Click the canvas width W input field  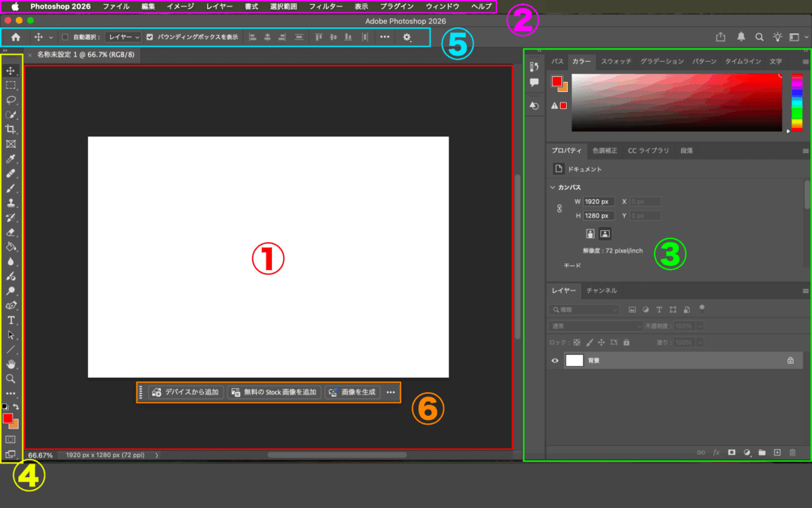(598, 202)
